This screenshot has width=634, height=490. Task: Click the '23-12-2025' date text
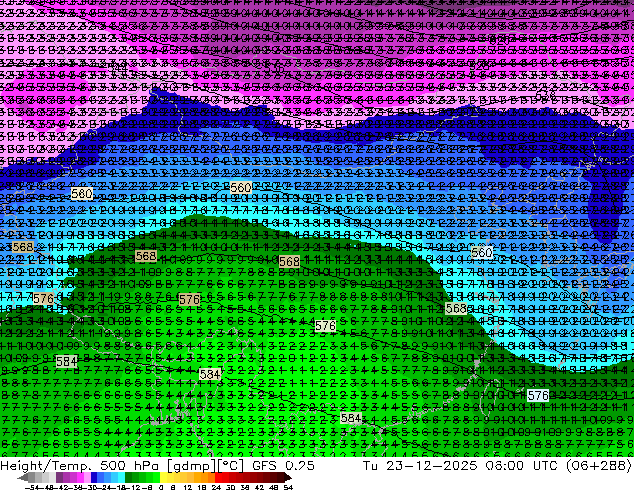[x=431, y=466]
